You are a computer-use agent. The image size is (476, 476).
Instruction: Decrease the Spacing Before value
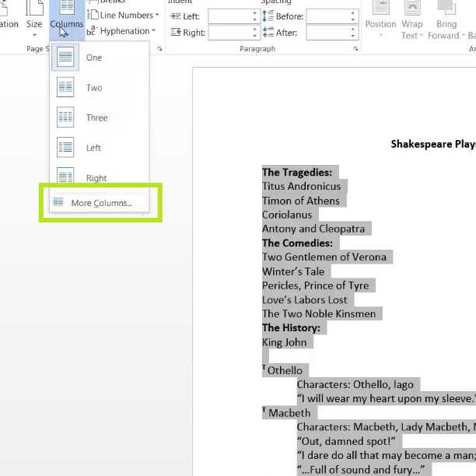pyautogui.click(x=353, y=19)
